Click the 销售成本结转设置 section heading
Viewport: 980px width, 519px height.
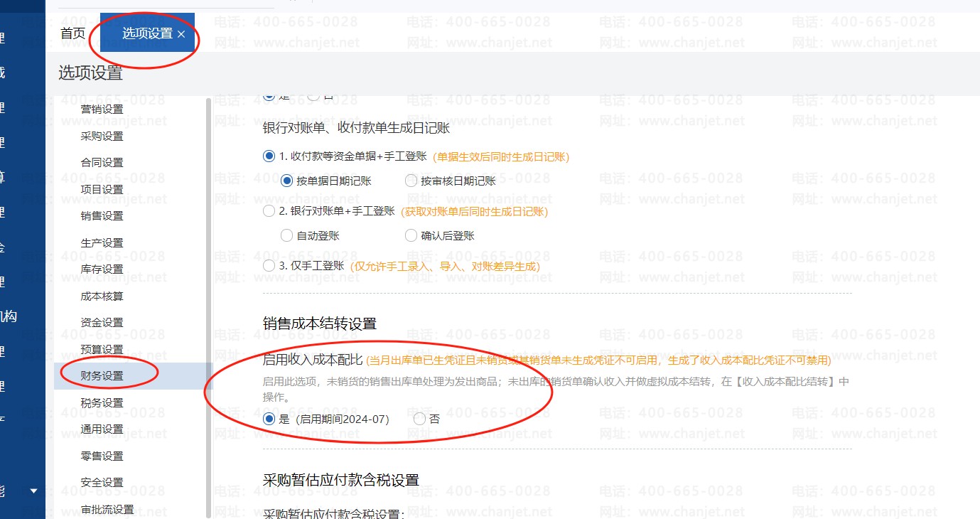coord(319,323)
